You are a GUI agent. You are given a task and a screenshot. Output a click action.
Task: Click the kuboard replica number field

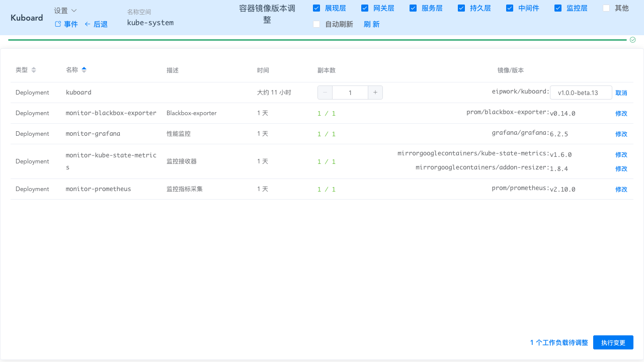click(350, 93)
